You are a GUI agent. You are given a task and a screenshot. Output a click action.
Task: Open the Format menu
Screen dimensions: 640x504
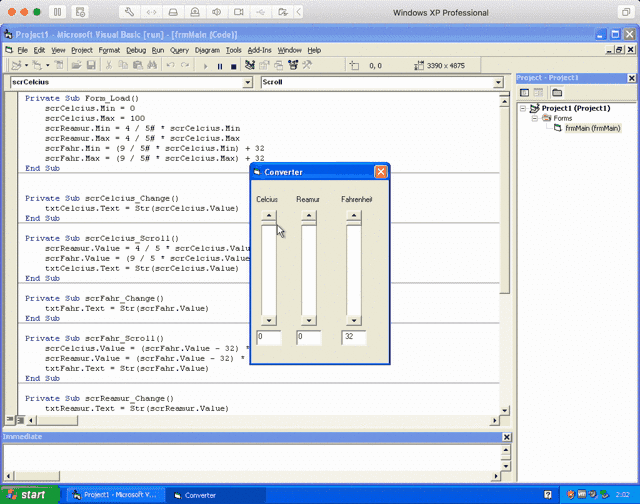(109, 50)
